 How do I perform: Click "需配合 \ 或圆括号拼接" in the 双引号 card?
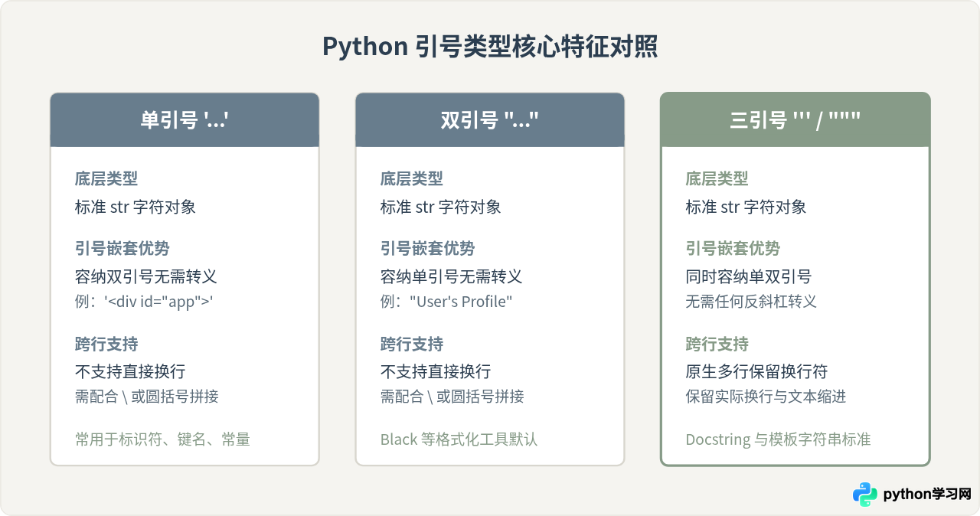coord(452,397)
